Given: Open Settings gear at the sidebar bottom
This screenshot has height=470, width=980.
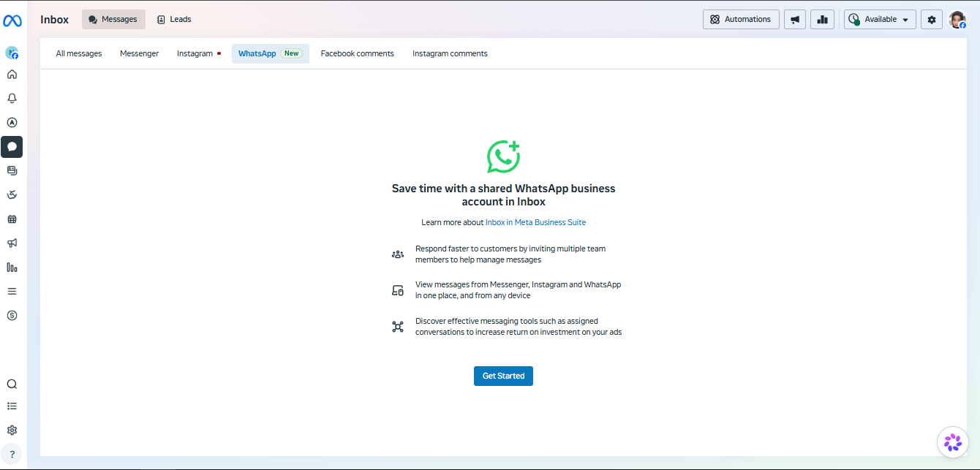Looking at the screenshot, I should [x=12, y=431].
